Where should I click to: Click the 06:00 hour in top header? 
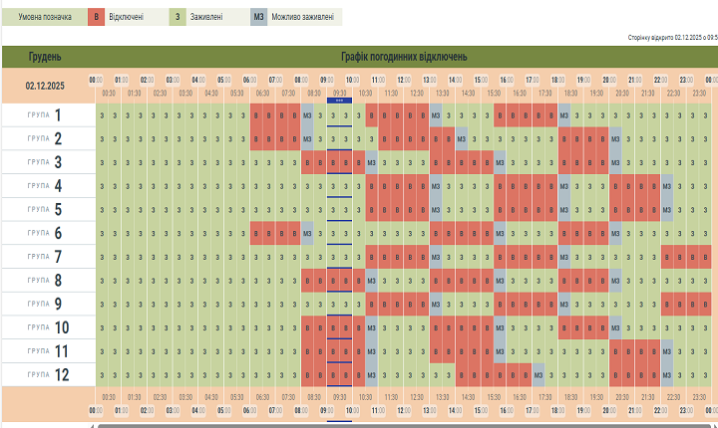click(249, 79)
